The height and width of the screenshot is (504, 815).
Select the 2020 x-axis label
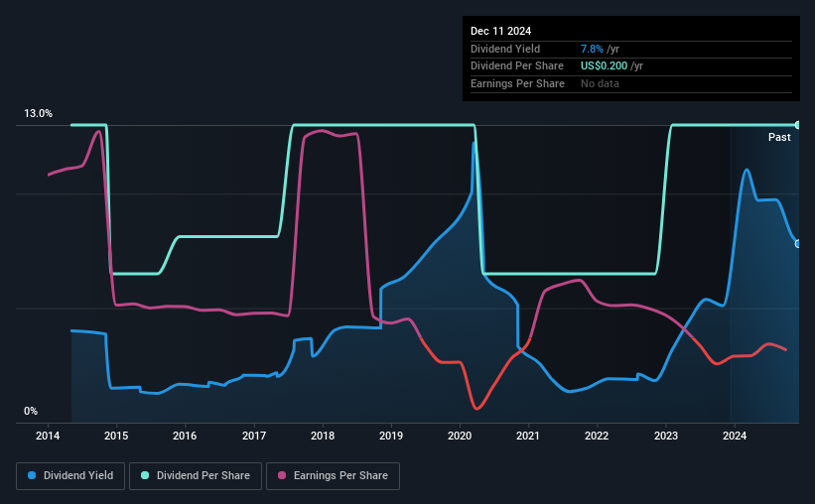click(460, 436)
